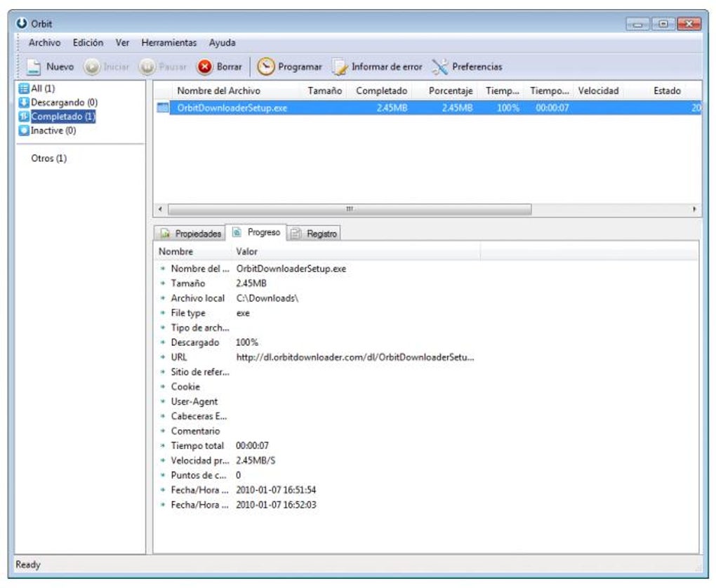This screenshot has height=588, width=716.
Task: Click the horizontal scrollbar of the download list
Action: [x=351, y=208]
